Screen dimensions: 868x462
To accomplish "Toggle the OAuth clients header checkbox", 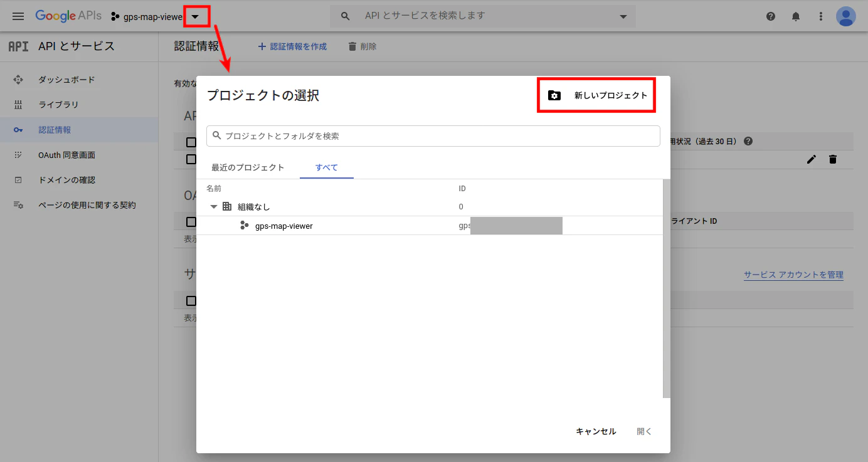I will (191, 221).
